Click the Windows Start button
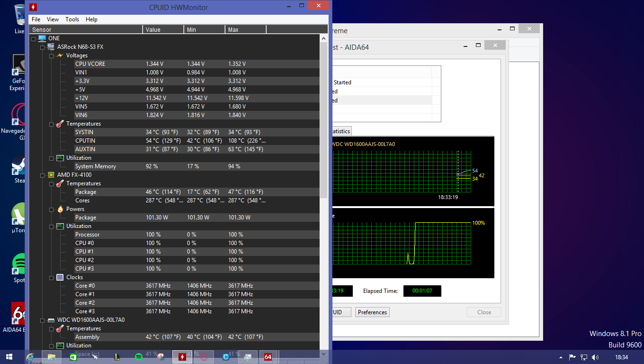 [x=9, y=357]
